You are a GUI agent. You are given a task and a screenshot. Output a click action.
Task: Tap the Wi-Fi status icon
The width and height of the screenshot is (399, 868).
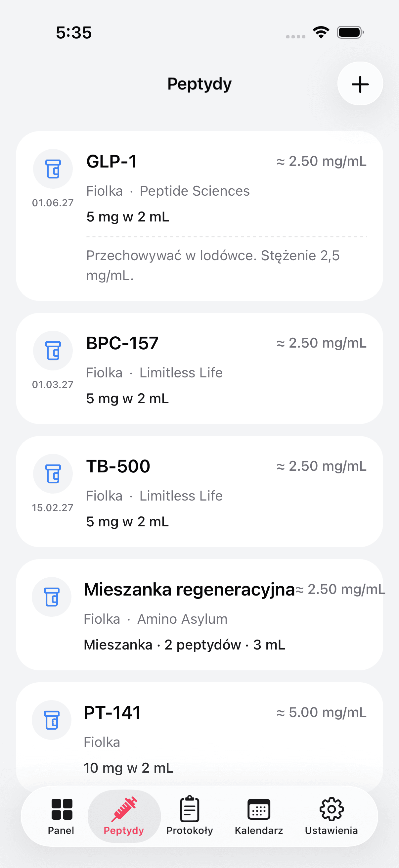321,32
